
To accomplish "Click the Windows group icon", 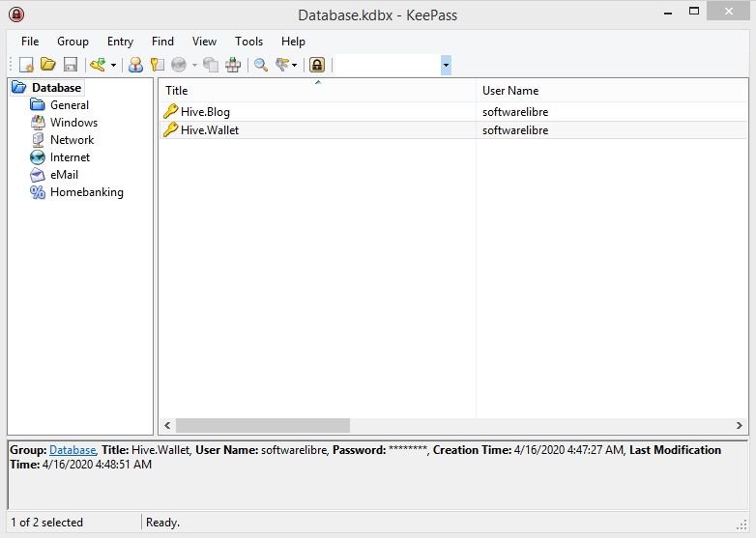I will pos(38,123).
